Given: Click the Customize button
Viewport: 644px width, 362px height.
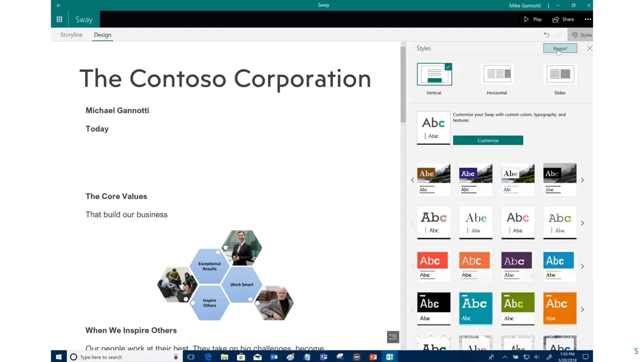Looking at the screenshot, I should tap(488, 140).
